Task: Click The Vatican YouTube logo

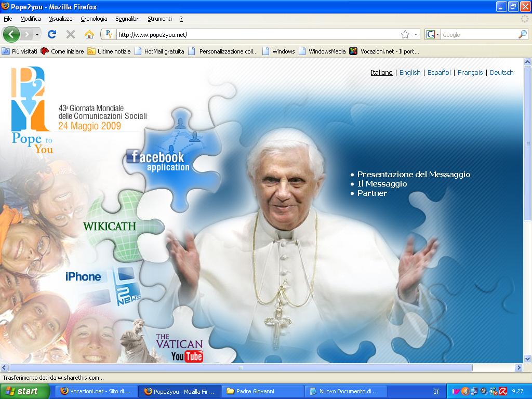Action: 179,349
